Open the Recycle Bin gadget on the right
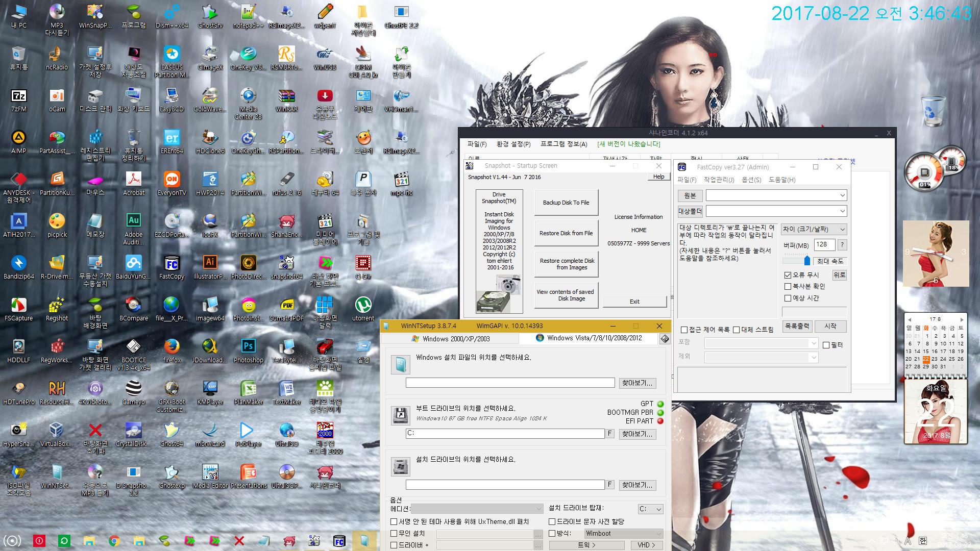The height and width of the screenshot is (551, 980). [933, 111]
